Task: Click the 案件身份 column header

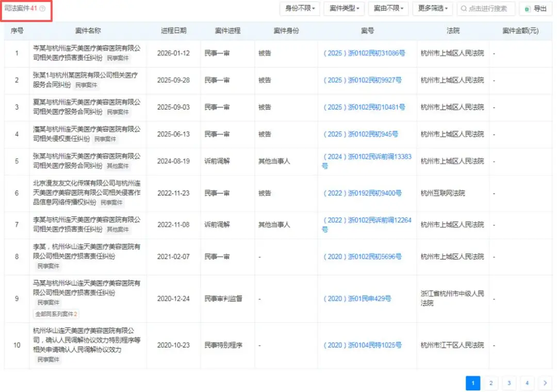Action: pos(286,31)
